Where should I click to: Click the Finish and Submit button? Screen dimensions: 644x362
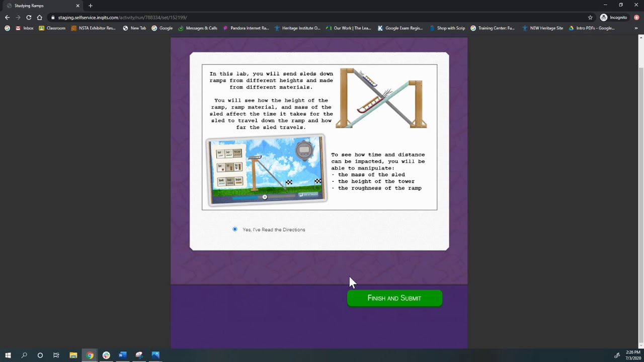[394, 298]
